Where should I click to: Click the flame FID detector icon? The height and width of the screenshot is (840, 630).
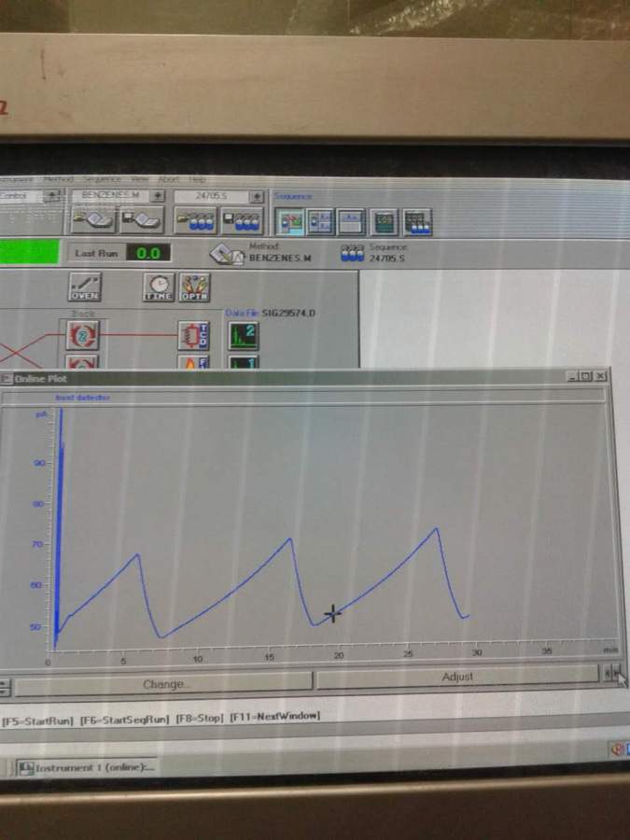193,362
